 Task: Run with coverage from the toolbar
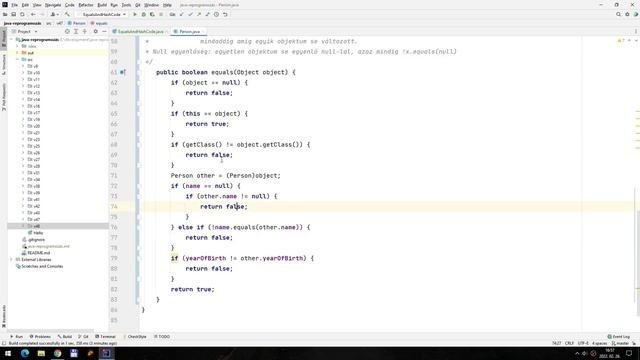[152, 14]
